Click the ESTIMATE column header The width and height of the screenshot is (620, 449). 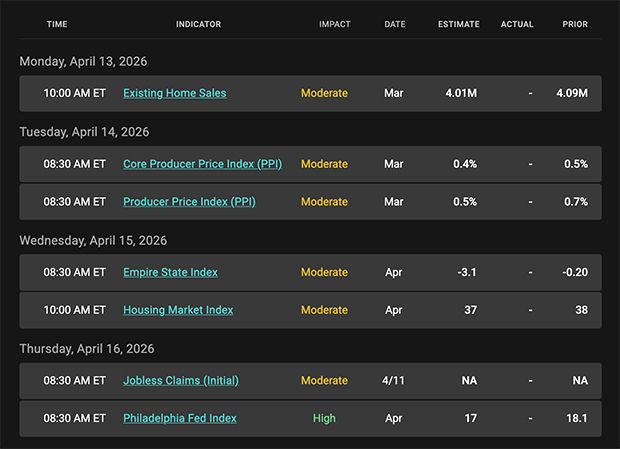tap(458, 24)
